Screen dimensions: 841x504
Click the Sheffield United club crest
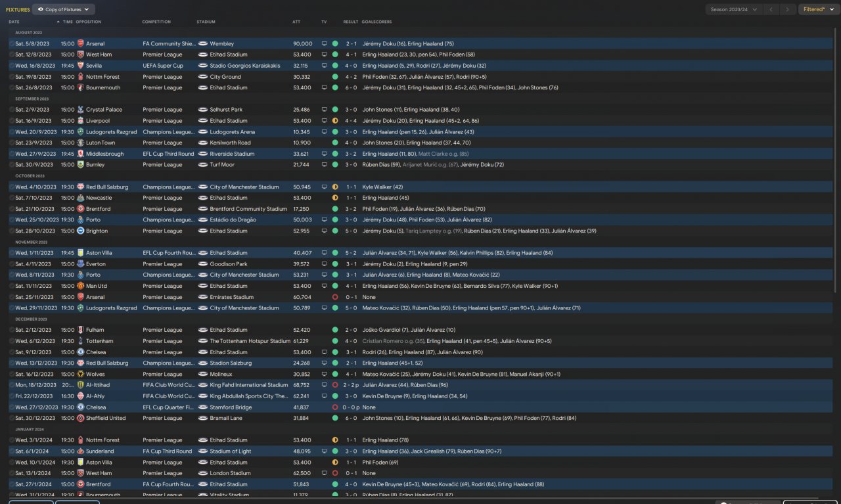[81, 418]
